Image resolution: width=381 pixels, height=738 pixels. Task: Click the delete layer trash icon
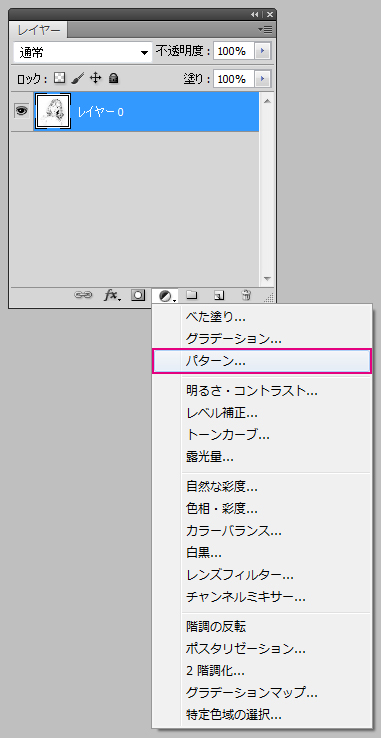pyautogui.click(x=246, y=295)
